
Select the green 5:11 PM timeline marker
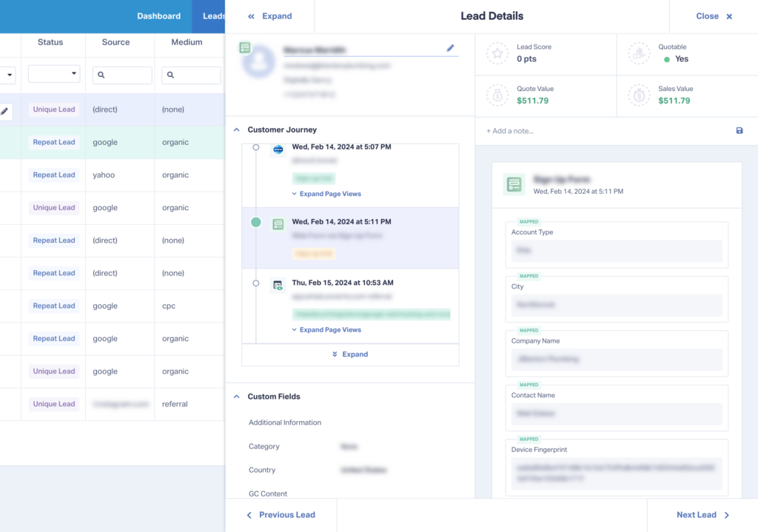255,222
